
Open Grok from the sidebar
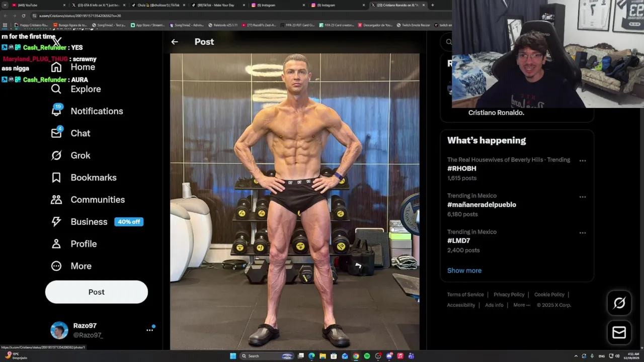(70, 155)
